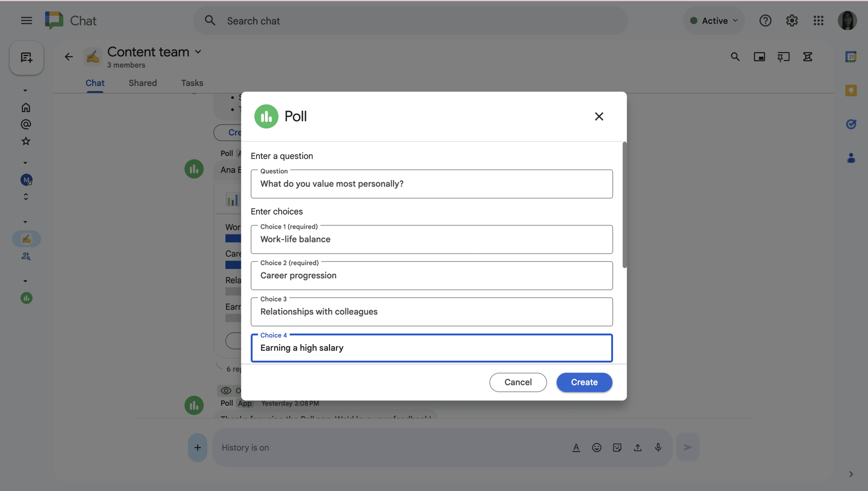Record a voice message with the microphone
Viewport: 868px width, 491px height.
[658, 448]
